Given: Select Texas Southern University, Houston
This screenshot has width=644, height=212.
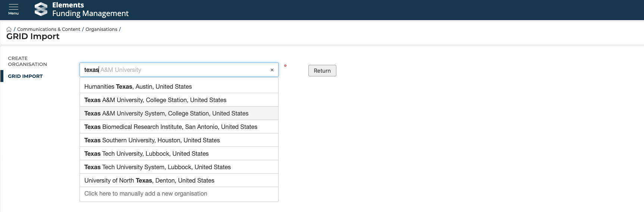Looking at the screenshot, I should pos(152,140).
